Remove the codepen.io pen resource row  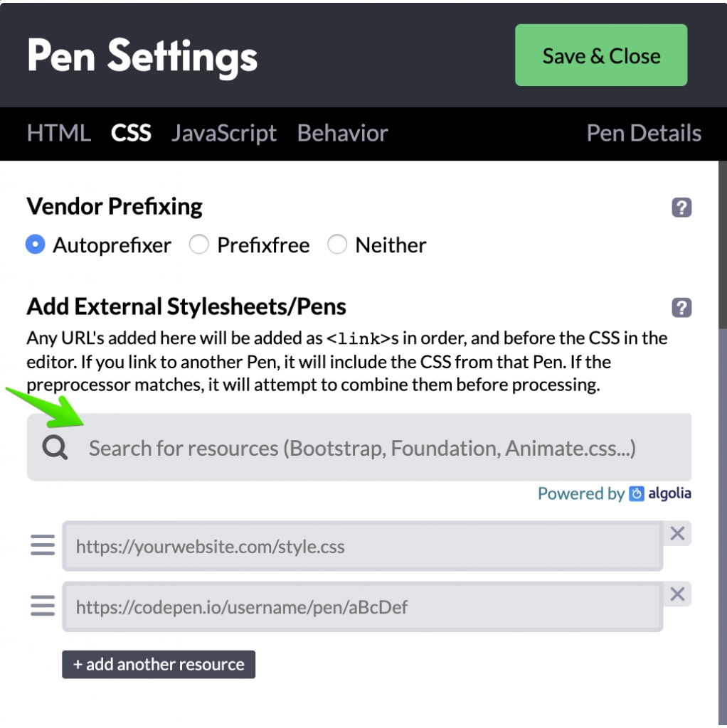point(677,594)
